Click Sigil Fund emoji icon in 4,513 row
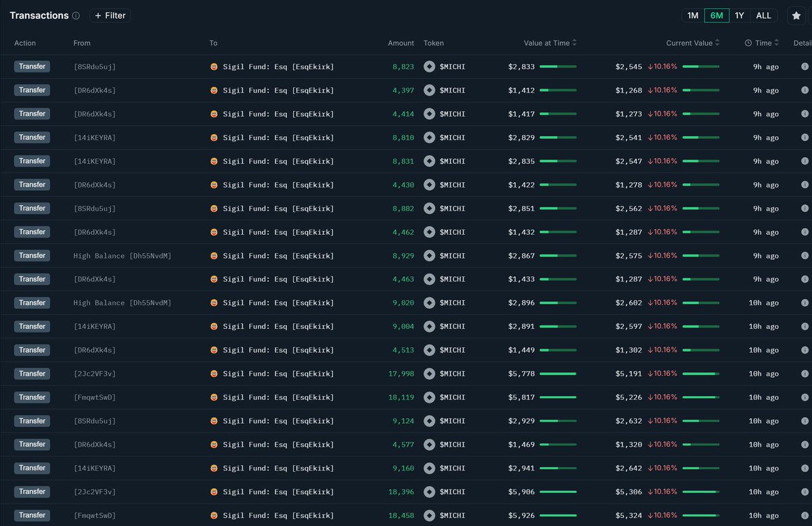The height and width of the screenshot is (526, 812). 214,350
